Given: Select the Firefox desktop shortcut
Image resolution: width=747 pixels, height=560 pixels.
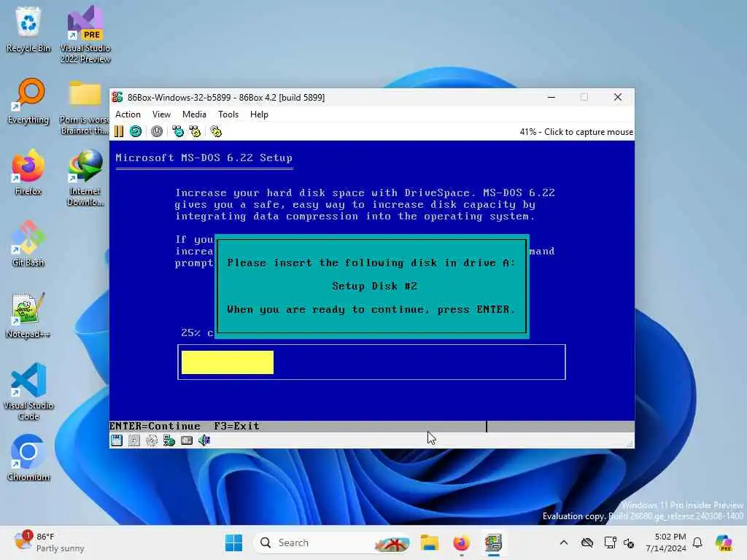Looking at the screenshot, I should [x=28, y=172].
